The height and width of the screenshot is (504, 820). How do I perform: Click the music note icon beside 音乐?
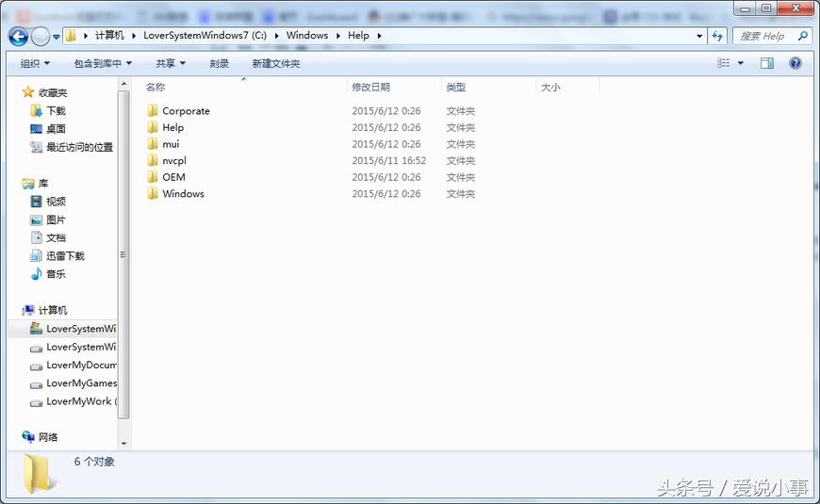pos(36,273)
